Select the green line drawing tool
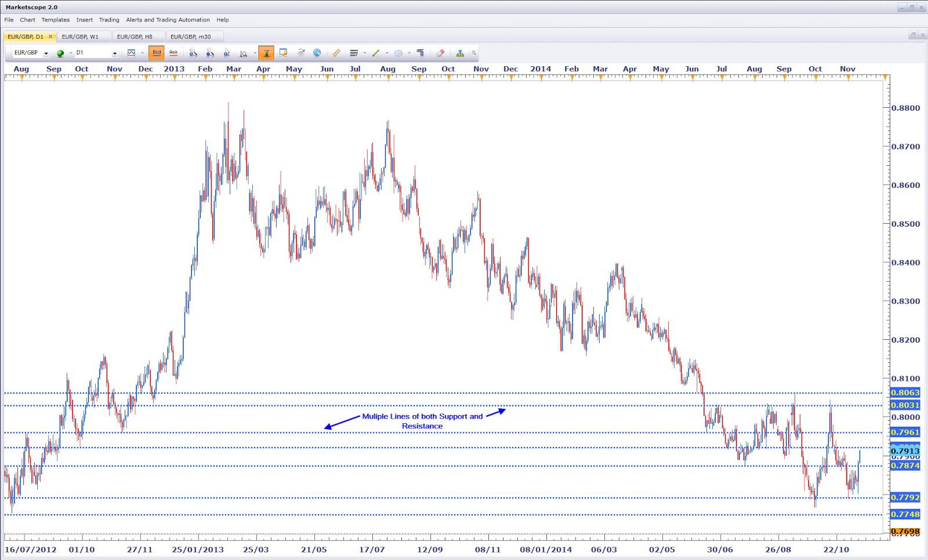Image resolution: width=928 pixels, height=560 pixels. click(x=376, y=53)
